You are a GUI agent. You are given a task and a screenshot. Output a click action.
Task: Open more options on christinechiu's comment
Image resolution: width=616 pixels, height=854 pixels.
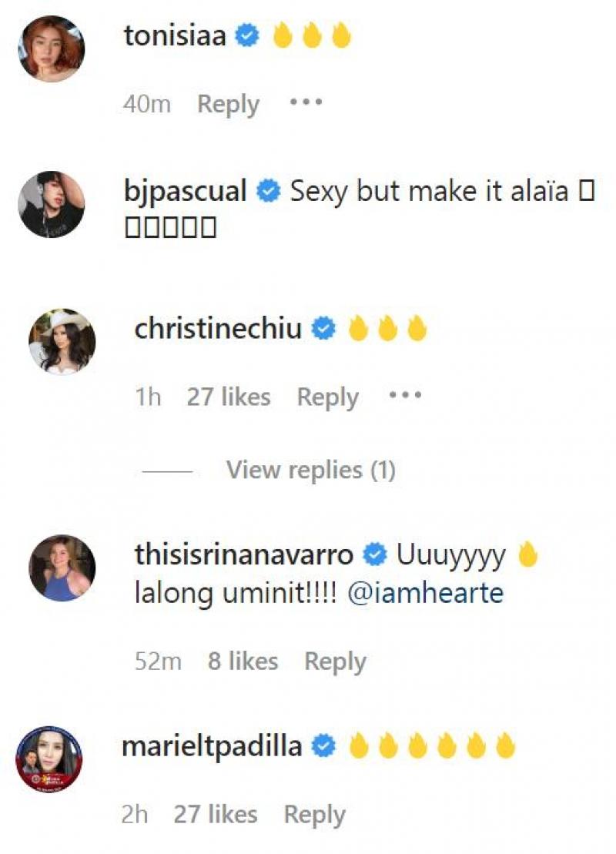(405, 396)
